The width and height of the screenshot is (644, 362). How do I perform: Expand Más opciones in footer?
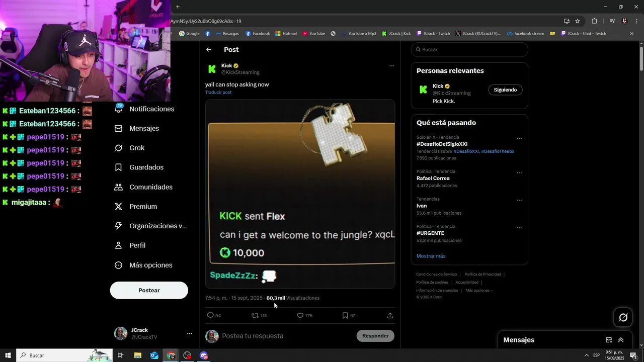(x=479, y=291)
